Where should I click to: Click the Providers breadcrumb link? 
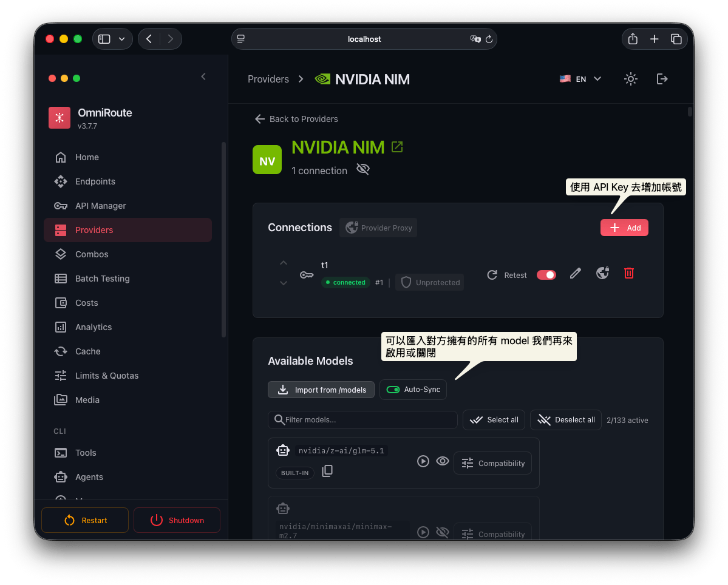pos(268,79)
